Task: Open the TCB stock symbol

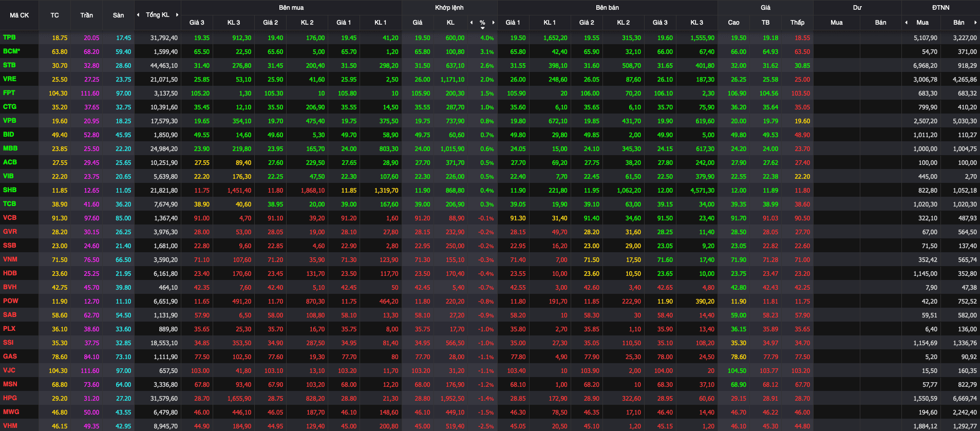Action: click(10, 204)
